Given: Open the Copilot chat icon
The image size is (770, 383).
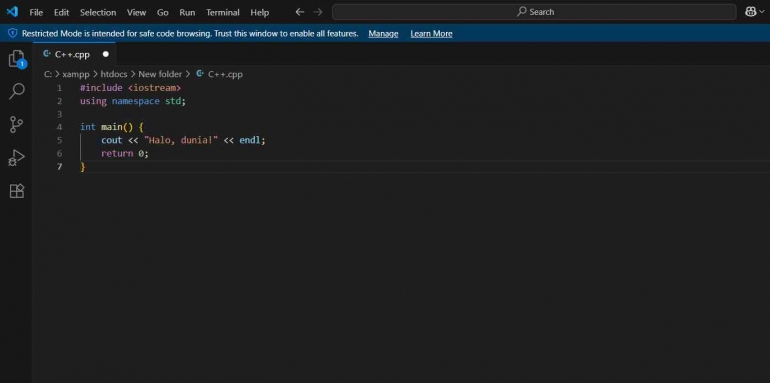Looking at the screenshot, I should (750, 12).
